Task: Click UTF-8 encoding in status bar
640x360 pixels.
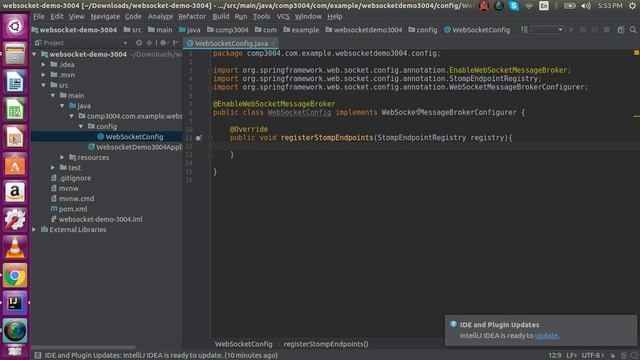Action: click(x=593, y=355)
